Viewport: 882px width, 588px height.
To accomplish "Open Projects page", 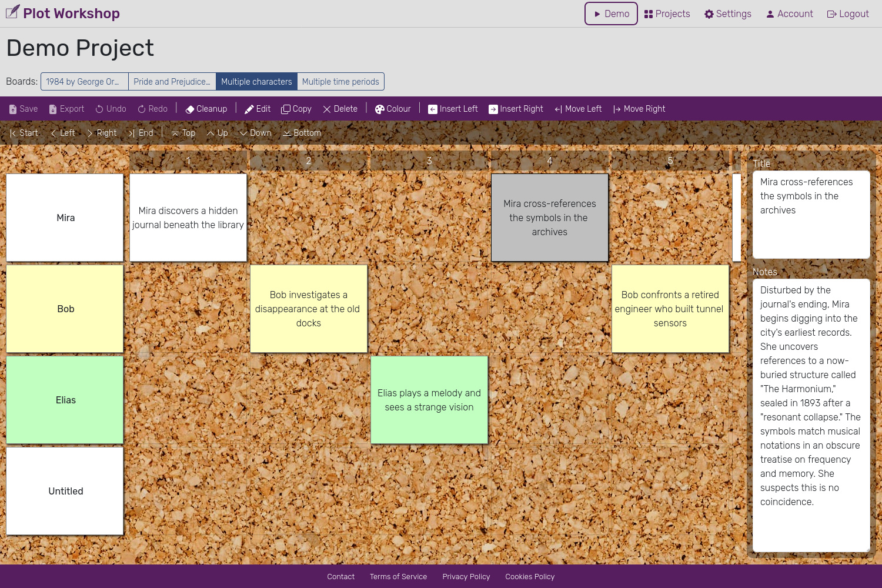I will 667,14.
